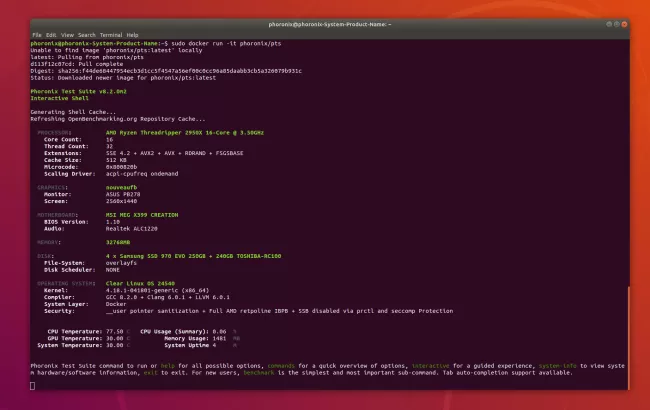
Task: Click 'Phoronix Test Suite v8.2.0m2' line
Action: 78,92
